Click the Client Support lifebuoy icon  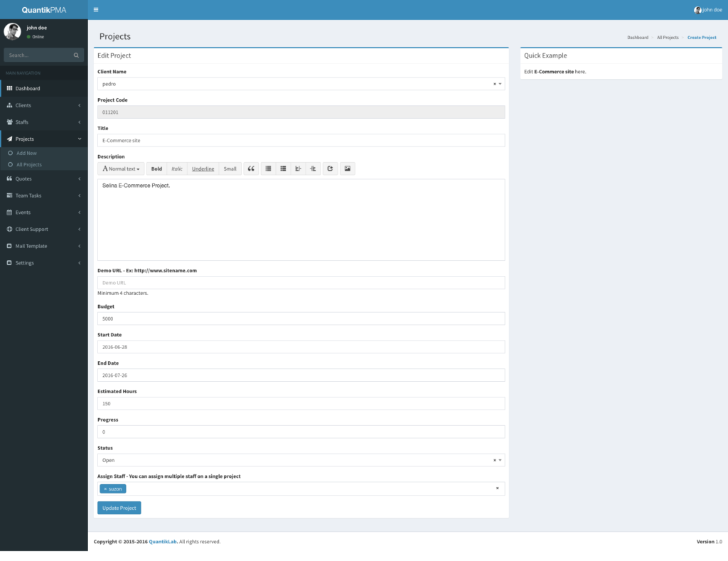[x=9, y=229]
